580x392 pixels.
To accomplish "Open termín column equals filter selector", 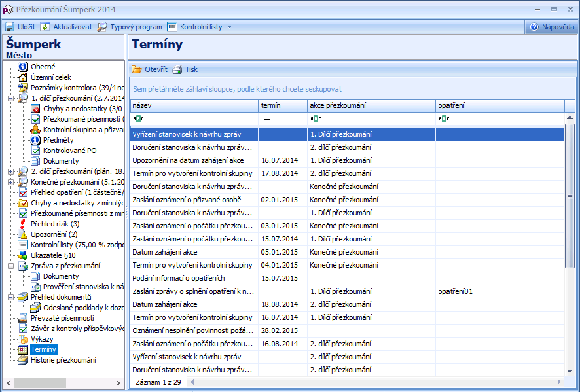I will coord(266,118).
